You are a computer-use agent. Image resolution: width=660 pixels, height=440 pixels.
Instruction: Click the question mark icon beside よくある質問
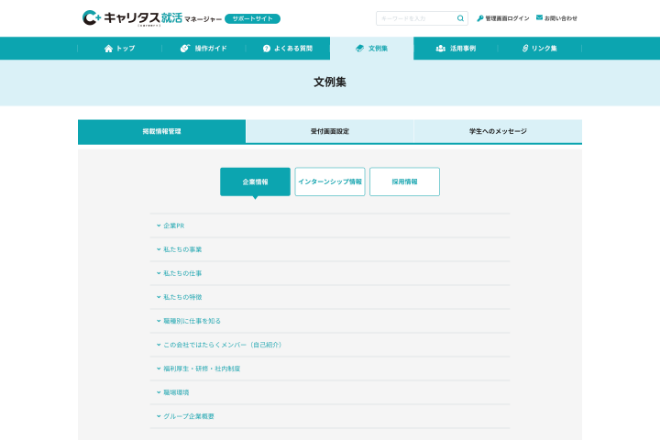pos(267,48)
